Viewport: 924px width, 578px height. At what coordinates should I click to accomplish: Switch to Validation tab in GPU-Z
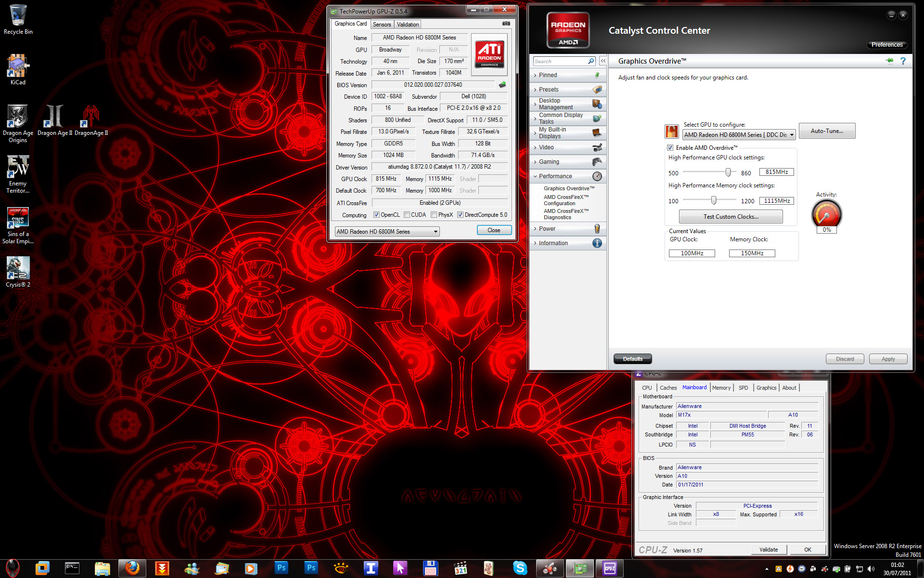click(408, 25)
